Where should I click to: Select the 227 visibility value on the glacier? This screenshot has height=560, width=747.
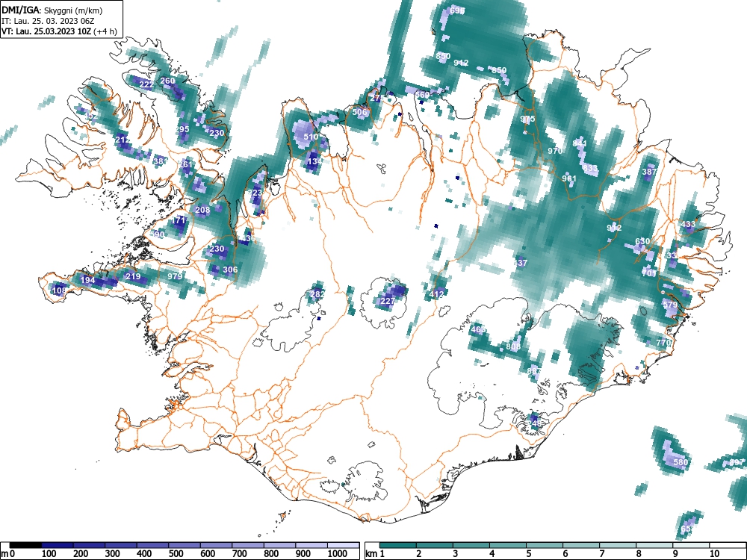387,301
